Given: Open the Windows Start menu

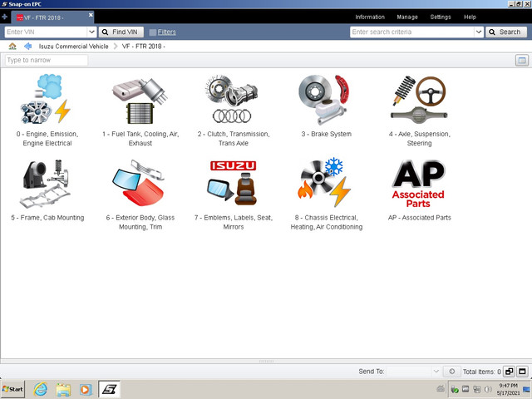Looking at the screenshot, I should click(x=13, y=389).
